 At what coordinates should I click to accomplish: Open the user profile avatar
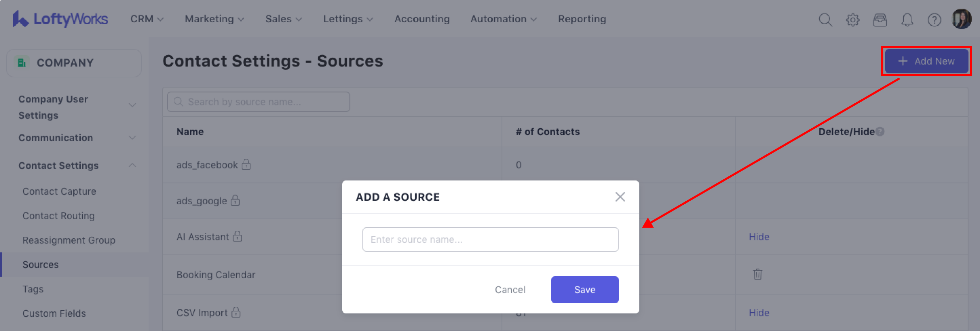point(961,19)
